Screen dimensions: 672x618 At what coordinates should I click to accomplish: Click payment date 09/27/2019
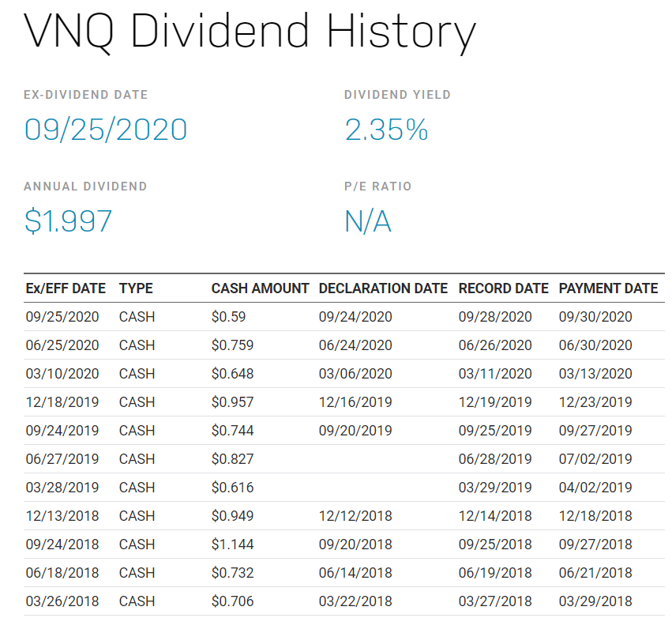595,431
